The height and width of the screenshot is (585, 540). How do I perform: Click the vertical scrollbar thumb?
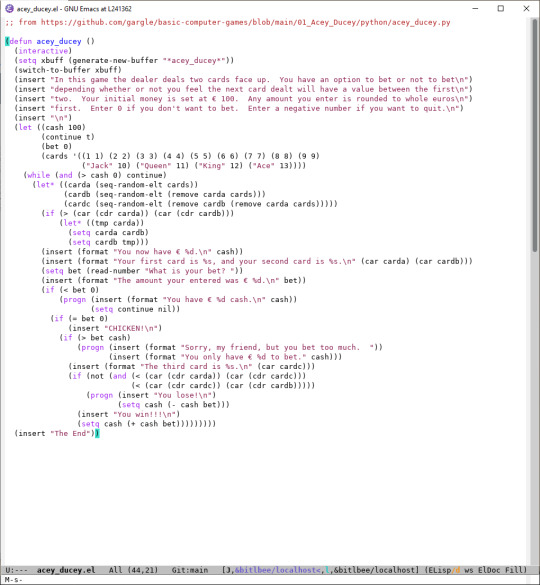pyautogui.click(x=534, y=136)
